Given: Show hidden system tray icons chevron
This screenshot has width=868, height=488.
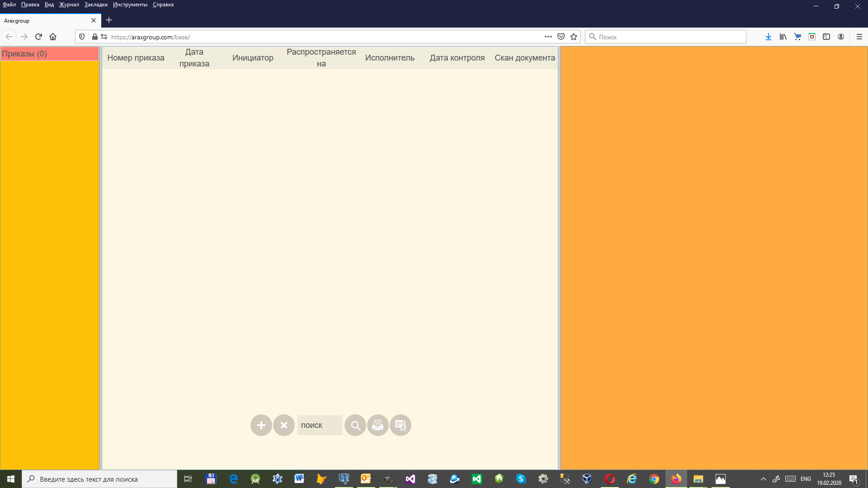Looking at the screenshot, I should tap(763, 479).
